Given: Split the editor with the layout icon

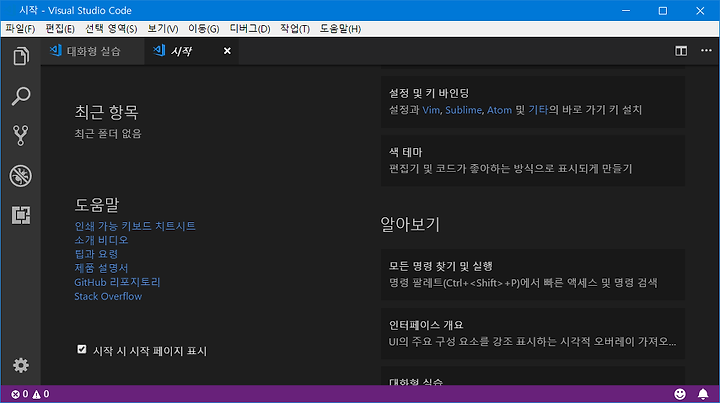Looking at the screenshot, I should 681,51.
